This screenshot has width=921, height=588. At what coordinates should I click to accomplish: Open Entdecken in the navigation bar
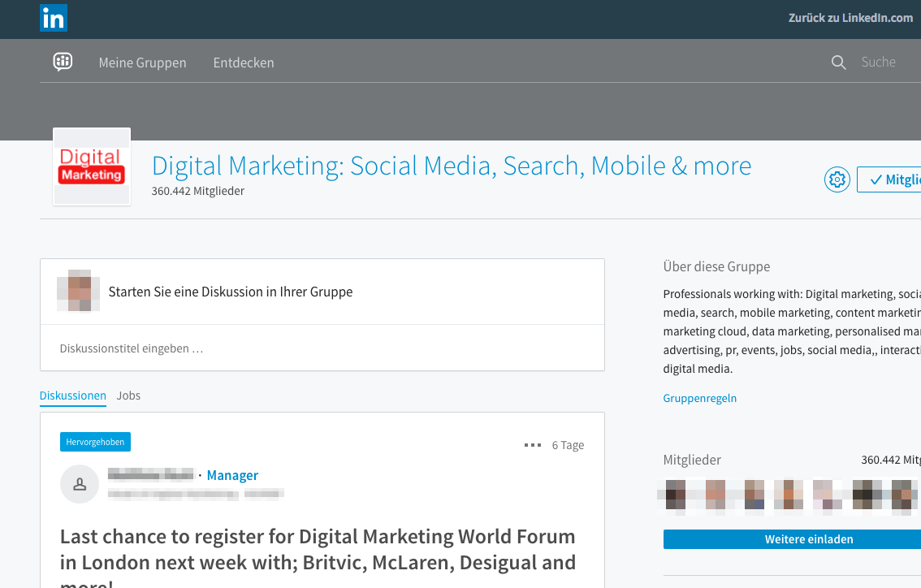click(244, 62)
